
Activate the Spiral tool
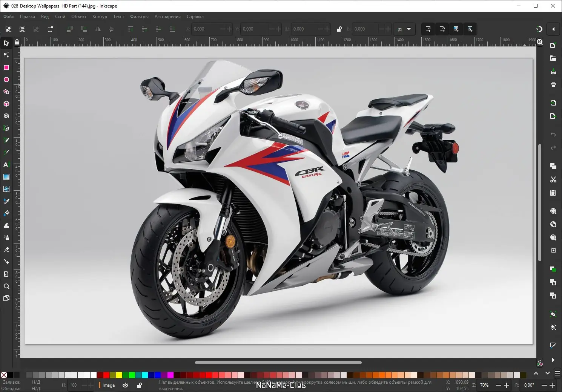pyautogui.click(x=6, y=116)
